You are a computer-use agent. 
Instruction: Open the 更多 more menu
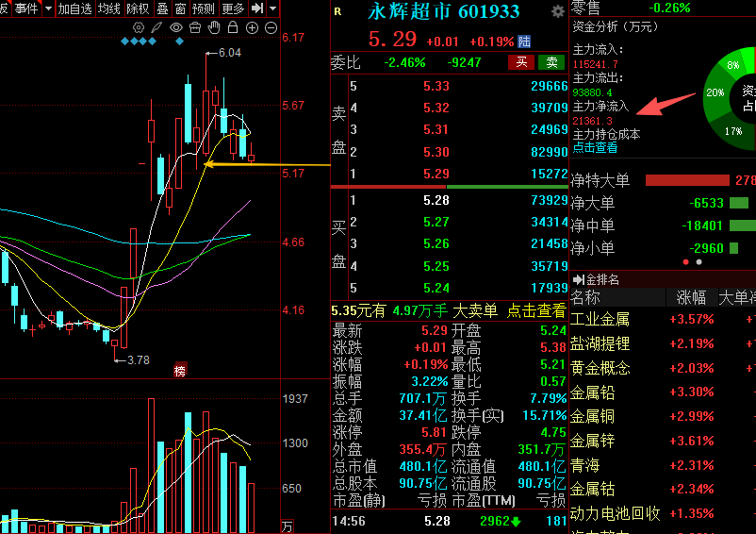click(234, 8)
